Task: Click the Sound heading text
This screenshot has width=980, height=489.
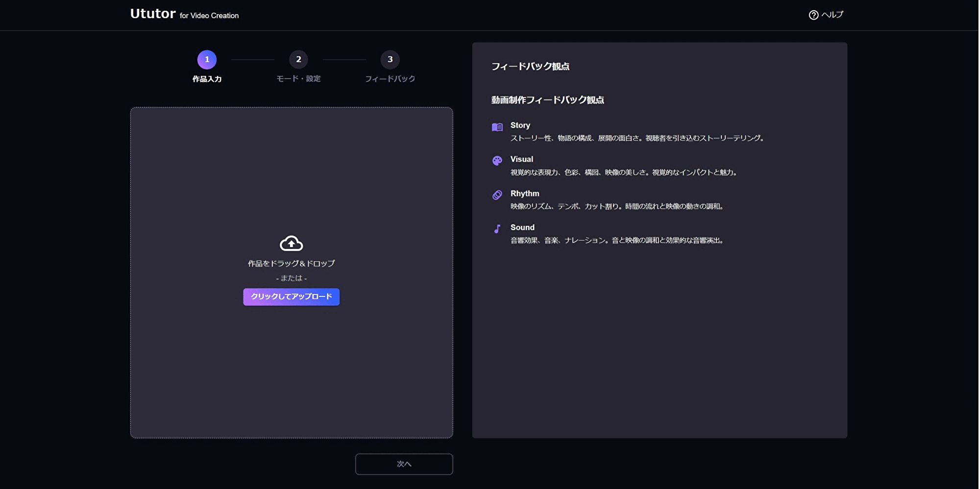Action: [x=522, y=227]
